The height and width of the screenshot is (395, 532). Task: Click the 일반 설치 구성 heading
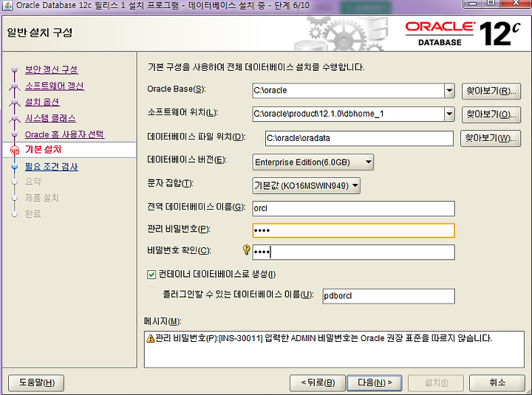coord(40,32)
